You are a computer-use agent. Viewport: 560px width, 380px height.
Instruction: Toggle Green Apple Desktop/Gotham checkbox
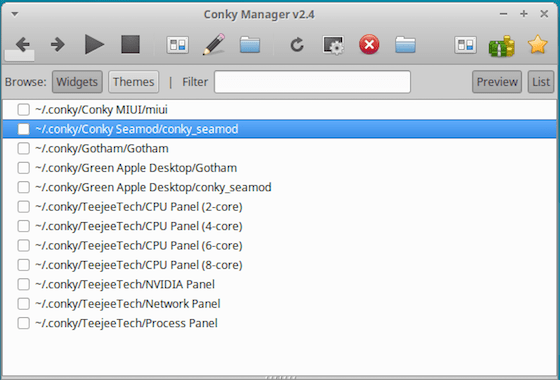[x=24, y=168]
